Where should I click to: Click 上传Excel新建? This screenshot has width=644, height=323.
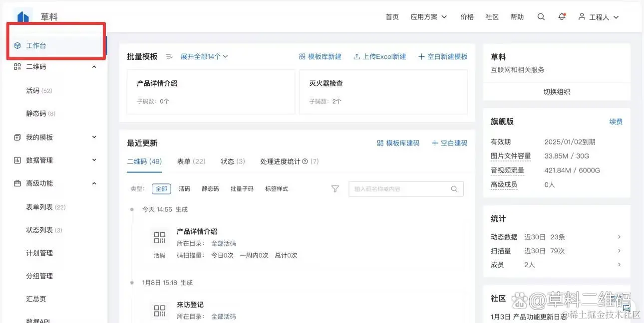coord(380,56)
